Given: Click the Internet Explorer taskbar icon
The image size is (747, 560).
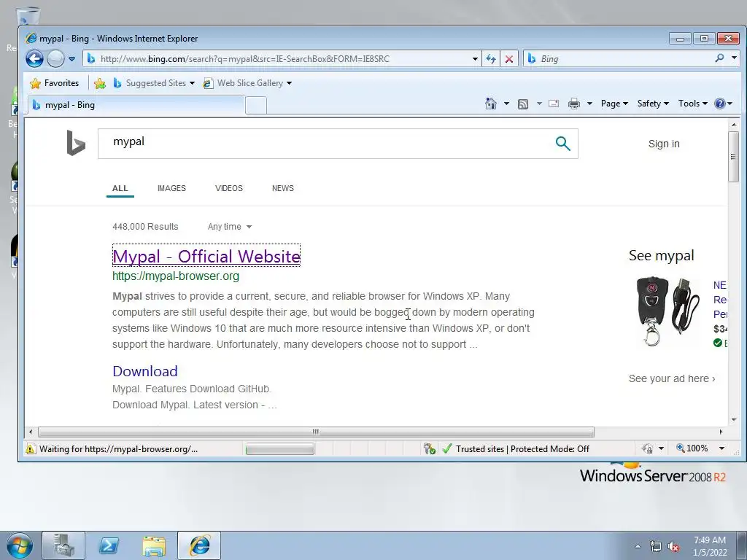Looking at the screenshot, I should tap(199, 545).
